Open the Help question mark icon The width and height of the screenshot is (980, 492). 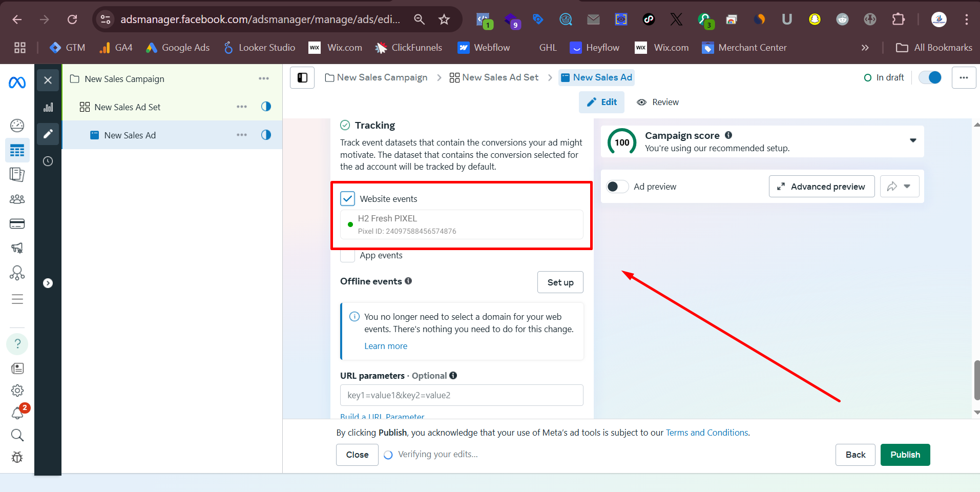(x=17, y=344)
